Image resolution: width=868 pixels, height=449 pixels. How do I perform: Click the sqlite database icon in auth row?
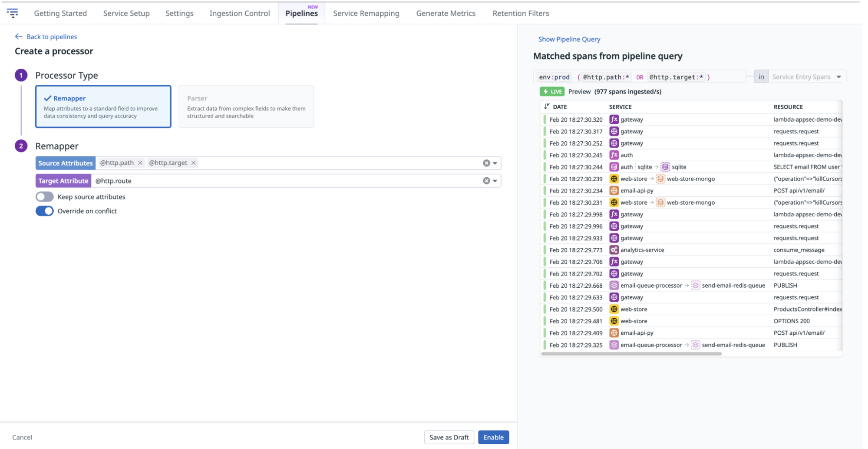pyautogui.click(x=665, y=167)
